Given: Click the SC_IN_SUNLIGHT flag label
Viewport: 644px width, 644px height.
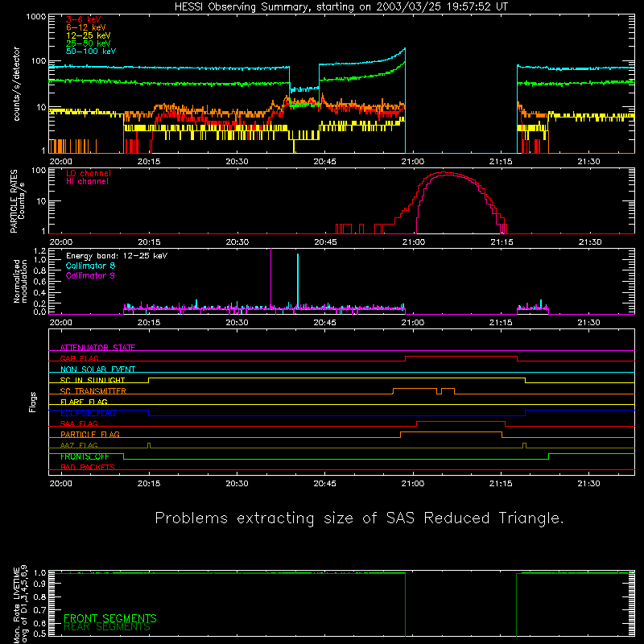Looking at the screenshot, I should (93, 380).
